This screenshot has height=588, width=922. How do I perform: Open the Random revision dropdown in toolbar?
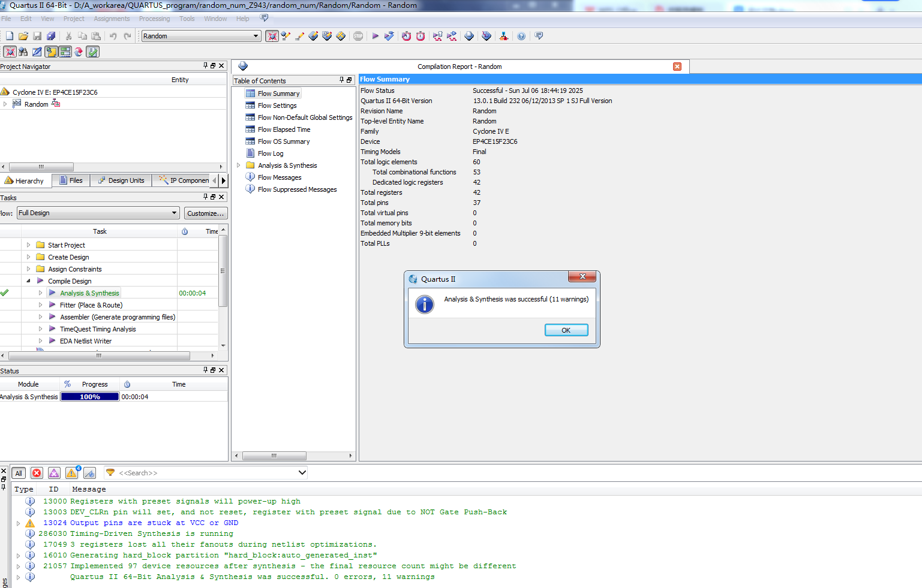[x=256, y=36]
